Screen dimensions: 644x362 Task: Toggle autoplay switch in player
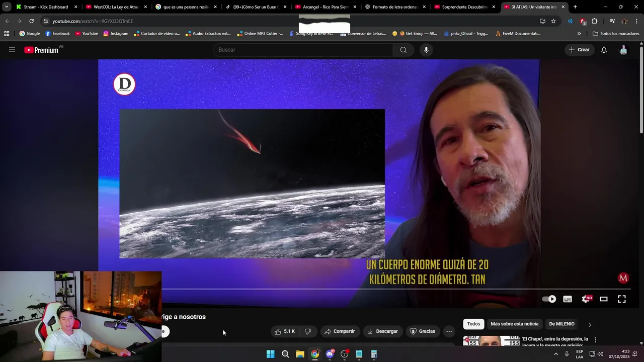tap(549, 299)
